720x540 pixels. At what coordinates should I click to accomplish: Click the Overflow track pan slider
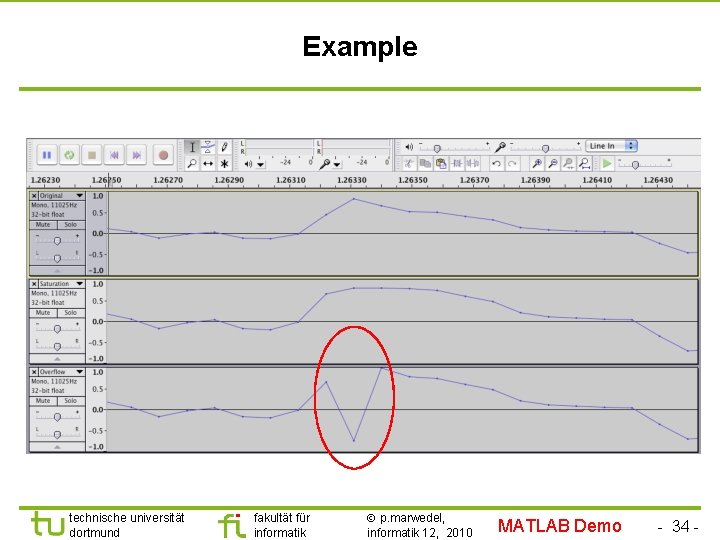(57, 433)
